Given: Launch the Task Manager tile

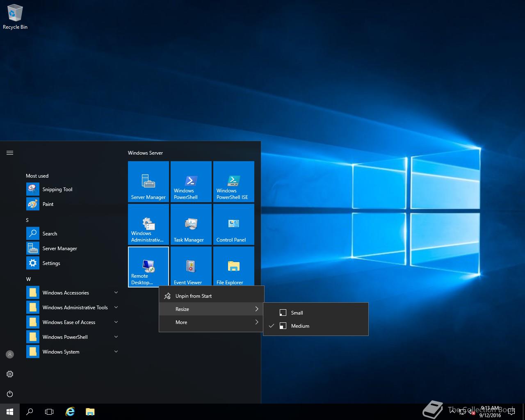Looking at the screenshot, I should coord(191,224).
